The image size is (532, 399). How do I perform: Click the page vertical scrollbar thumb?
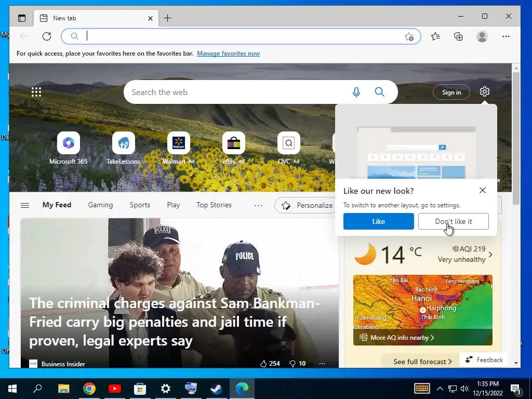click(x=516, y=138)
